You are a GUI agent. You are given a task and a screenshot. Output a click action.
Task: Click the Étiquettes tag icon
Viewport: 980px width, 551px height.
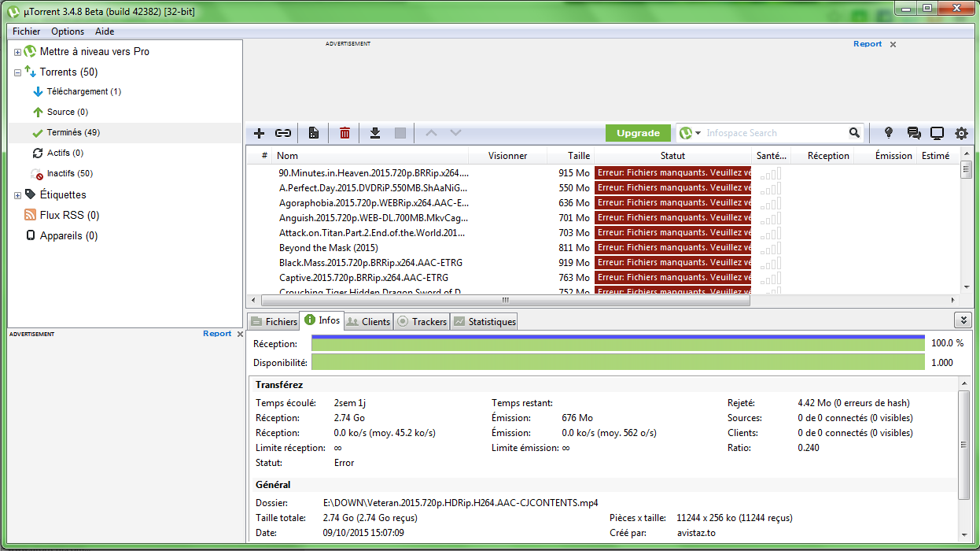click(31, 194)
